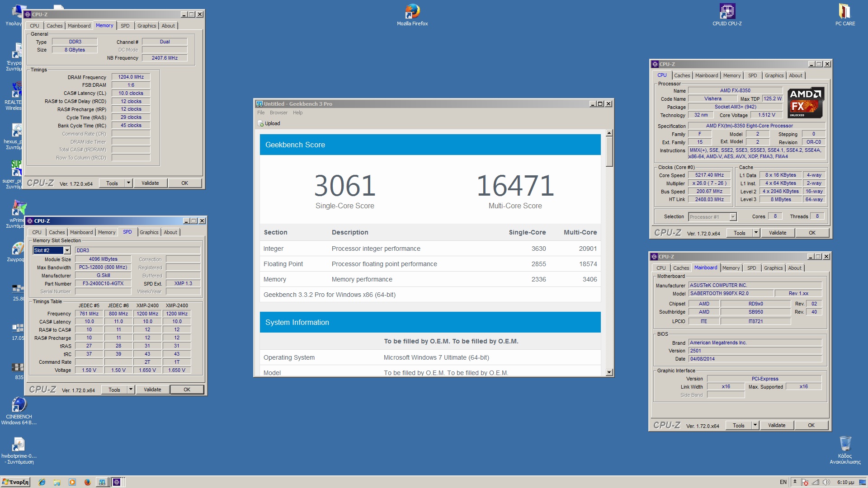Click the Firefox icon in the taskbar
868x488 pixels.
click(x=88, y=482)
